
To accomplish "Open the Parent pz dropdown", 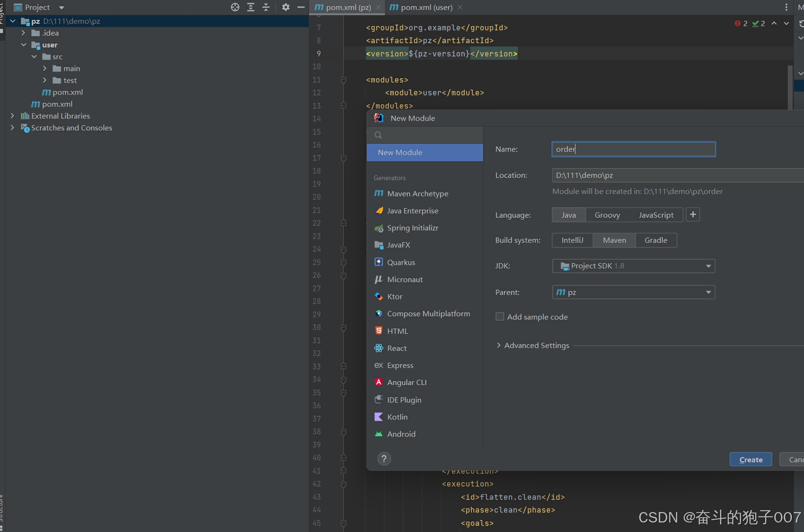I will [633, 292].
